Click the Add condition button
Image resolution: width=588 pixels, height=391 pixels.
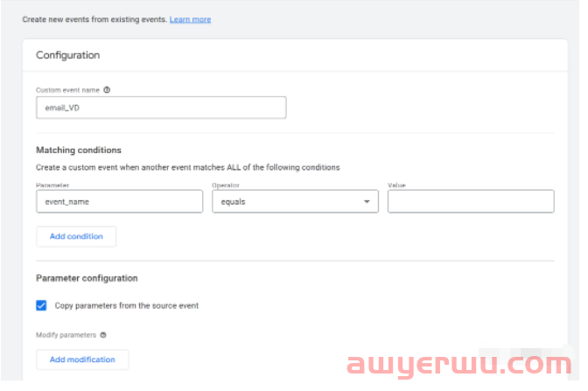(76, 236)
